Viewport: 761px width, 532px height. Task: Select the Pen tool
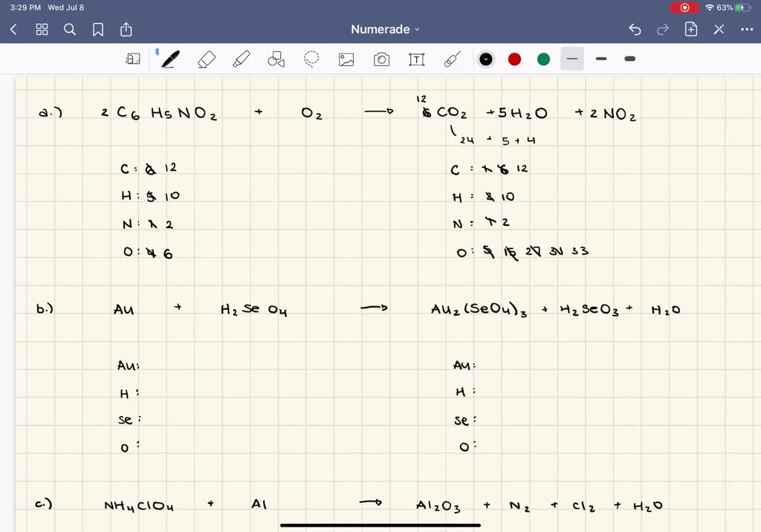[x=169, y=59]
